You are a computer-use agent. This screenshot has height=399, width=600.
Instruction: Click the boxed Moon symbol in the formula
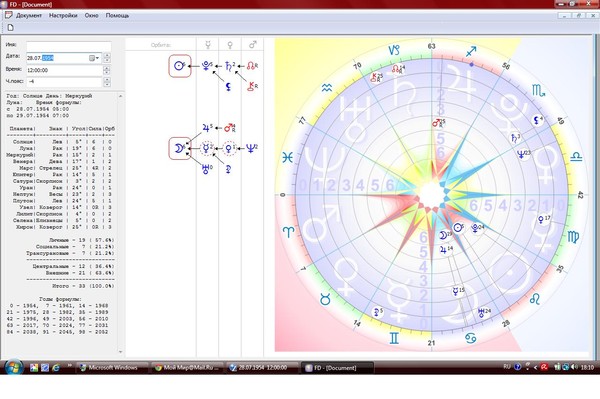tap(179, 148)
